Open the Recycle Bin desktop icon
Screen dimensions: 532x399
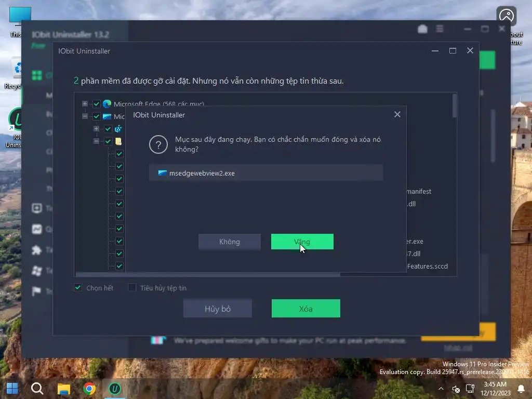point(13,73)
